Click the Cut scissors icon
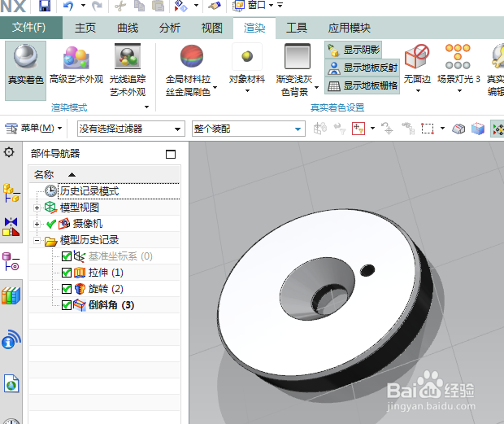 (120, 6)
